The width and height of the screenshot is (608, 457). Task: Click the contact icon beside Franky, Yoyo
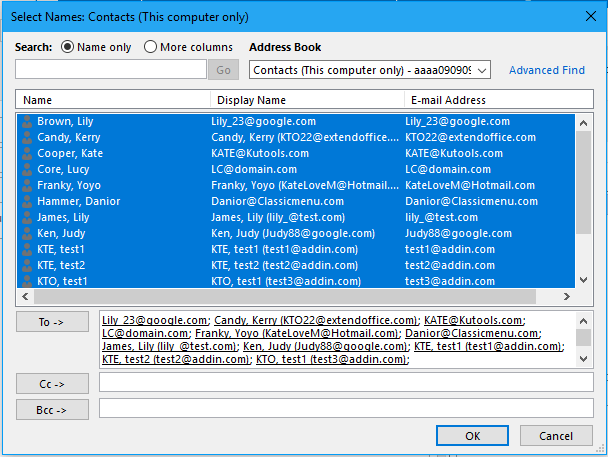click(27, 185)
